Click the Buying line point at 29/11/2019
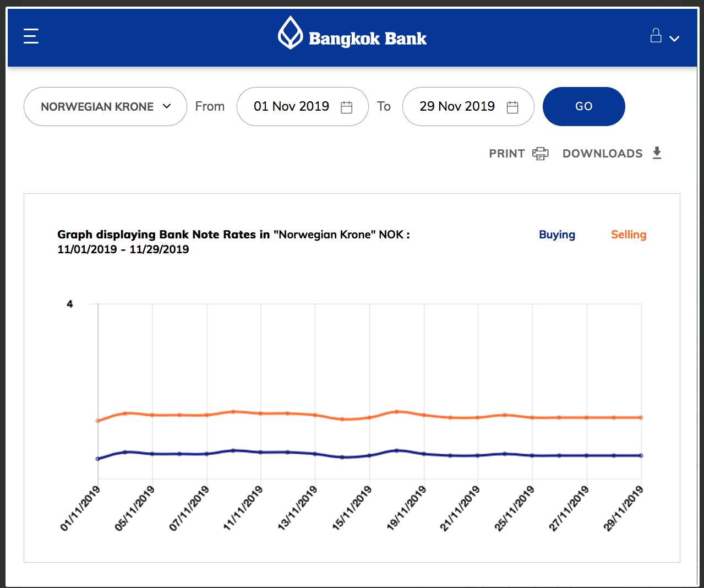The height and width of the screenshot is (588, 704). tap(641, 455)
